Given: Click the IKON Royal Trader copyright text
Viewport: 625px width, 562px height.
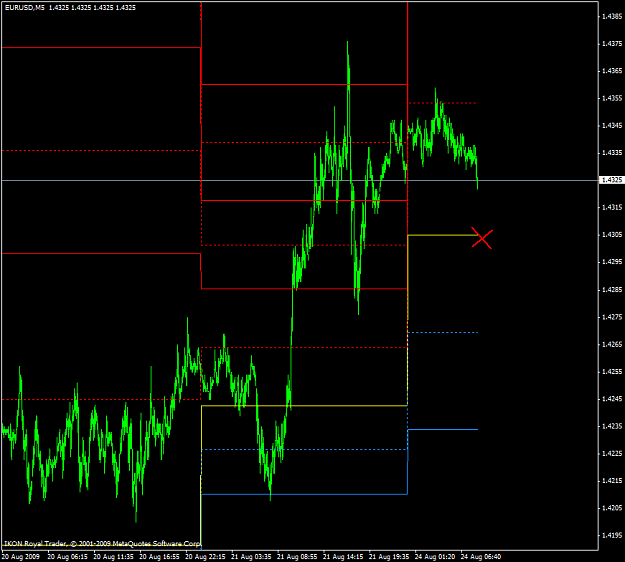Looking at the screenshot, I should [x=102, y=544].
